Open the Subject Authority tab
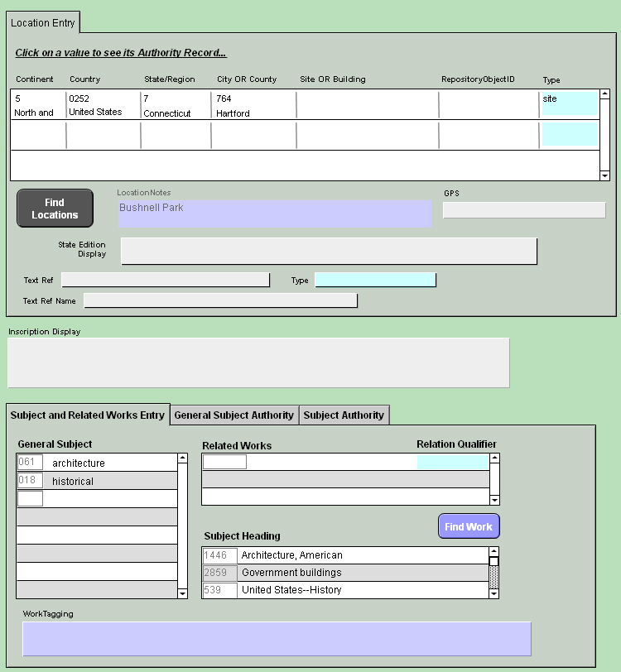This screenshot has width=621, height=672. (x=344, y=415)
